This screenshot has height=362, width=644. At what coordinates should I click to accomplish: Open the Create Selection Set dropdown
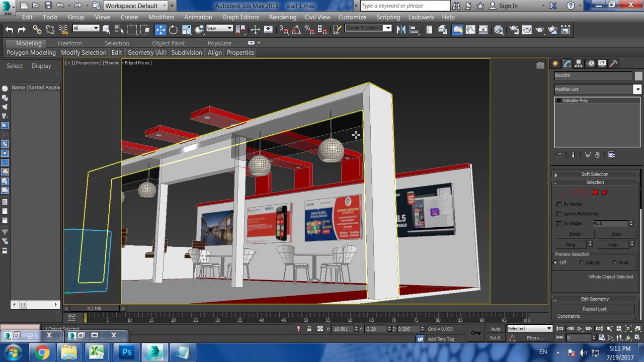[368, 28]
